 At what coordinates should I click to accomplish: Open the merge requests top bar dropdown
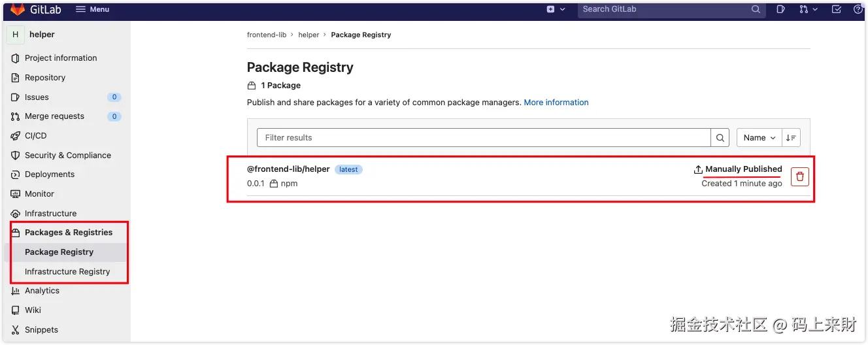[x=808, y=9]
